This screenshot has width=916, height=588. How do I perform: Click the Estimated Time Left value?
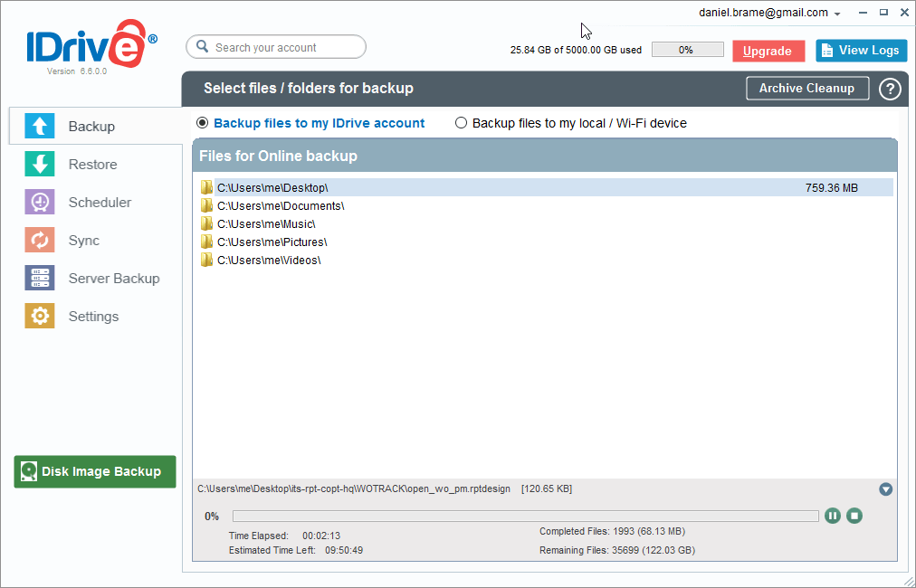point(344,550)
